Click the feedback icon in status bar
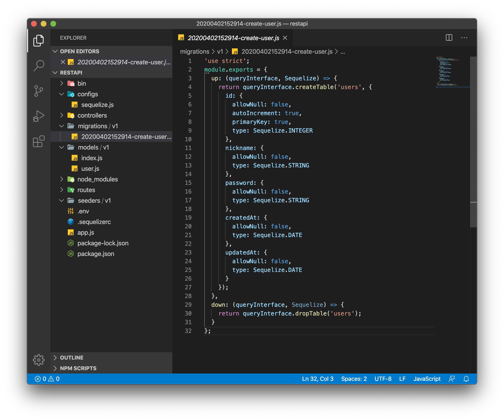504x420 pixels. 452,379
